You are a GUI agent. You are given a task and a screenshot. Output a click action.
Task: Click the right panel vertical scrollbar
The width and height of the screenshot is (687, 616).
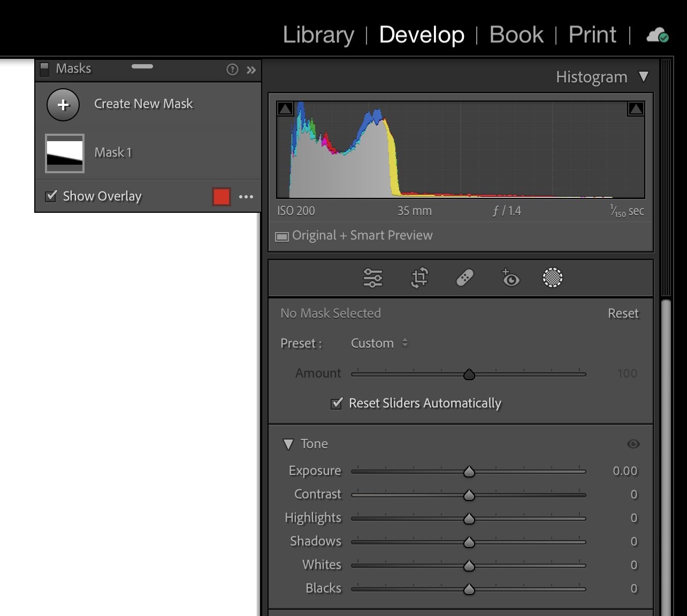pyautogui.click(x=666, y=458)
